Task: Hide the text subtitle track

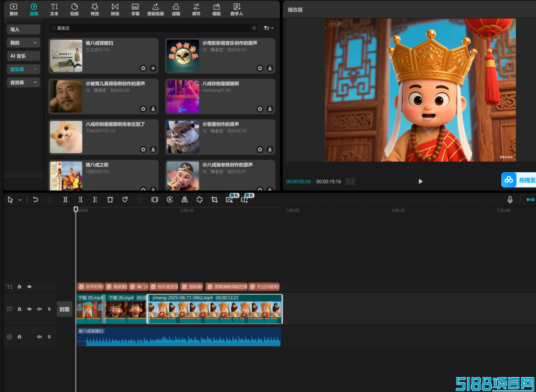Action: point(29,287)
